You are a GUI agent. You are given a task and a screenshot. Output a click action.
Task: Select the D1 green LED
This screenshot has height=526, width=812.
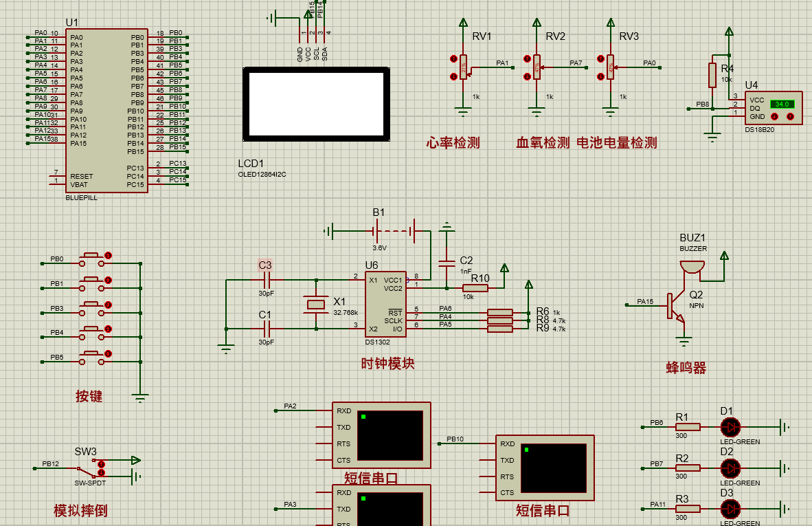click(x=730, y=428)
